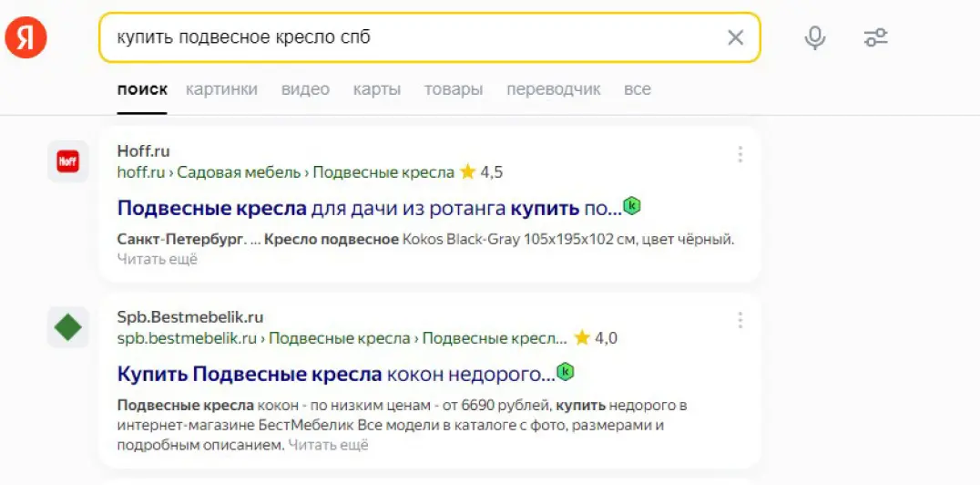This screenshot has width=980, height=485.
Task: Select the 'поиск' tab
Action: click(x=142, y=89)
